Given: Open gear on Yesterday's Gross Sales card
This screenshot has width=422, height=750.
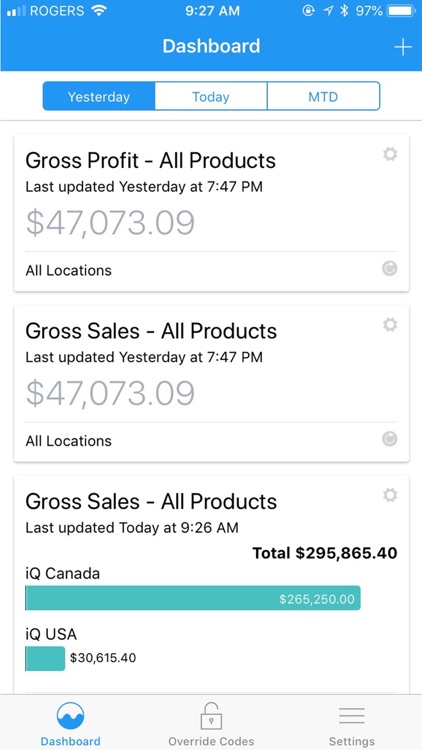Looking at the screenshot, I should click(390, 325).
